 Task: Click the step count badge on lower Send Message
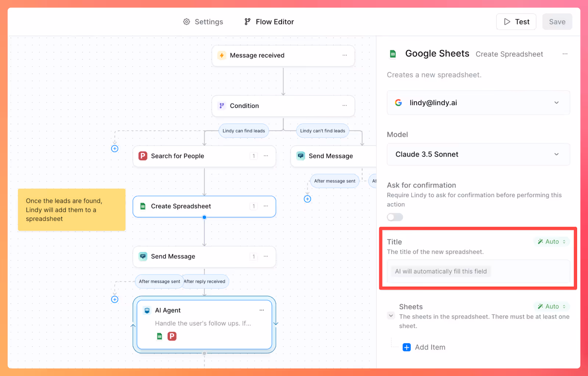[254, 256]
